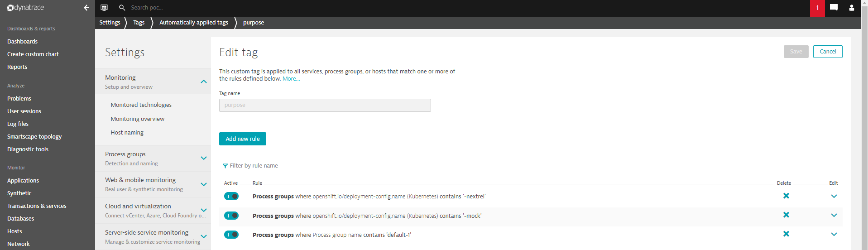Open the chat message icon
The width and height of the screenshot is (868, 250).
coord(834,8)
